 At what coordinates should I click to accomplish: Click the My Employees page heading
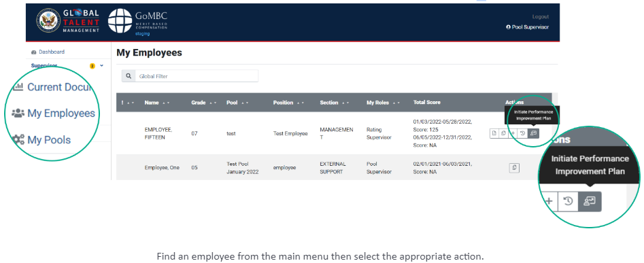coord(149,52)
